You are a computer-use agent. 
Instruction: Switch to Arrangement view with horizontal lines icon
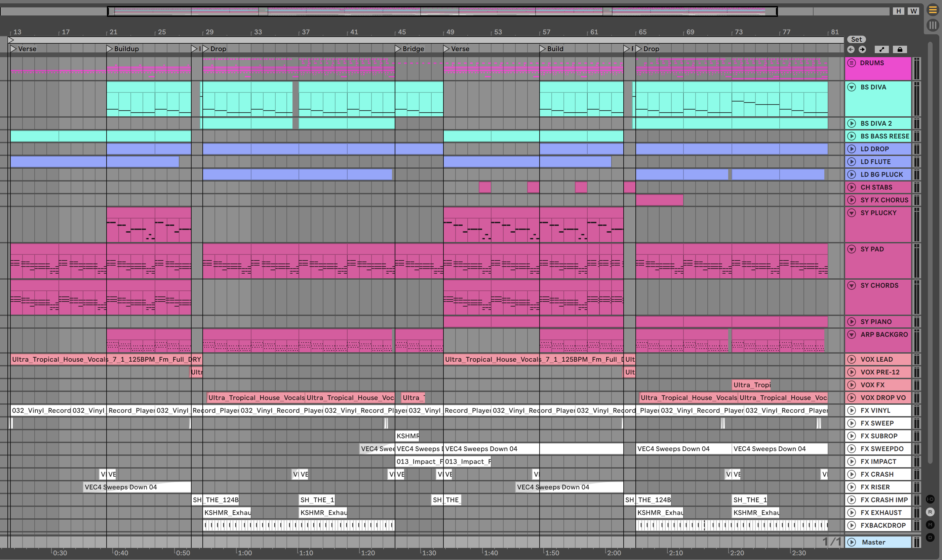point(932,10)
